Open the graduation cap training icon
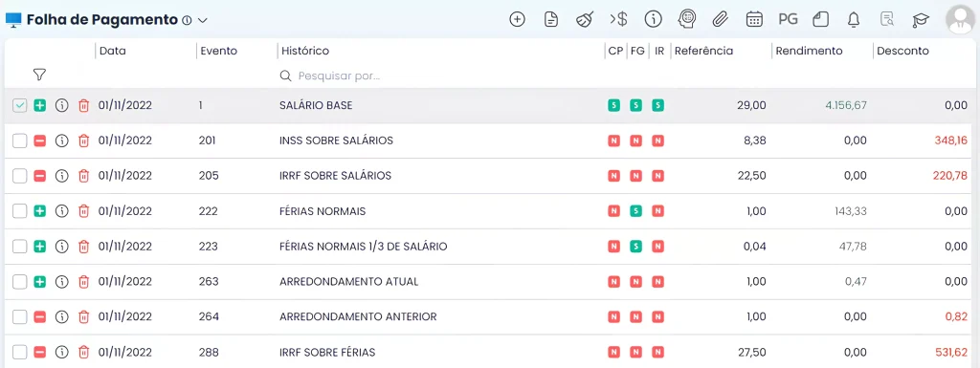The height and width of the screenshot is (368, 980). [x=920, y=21]
